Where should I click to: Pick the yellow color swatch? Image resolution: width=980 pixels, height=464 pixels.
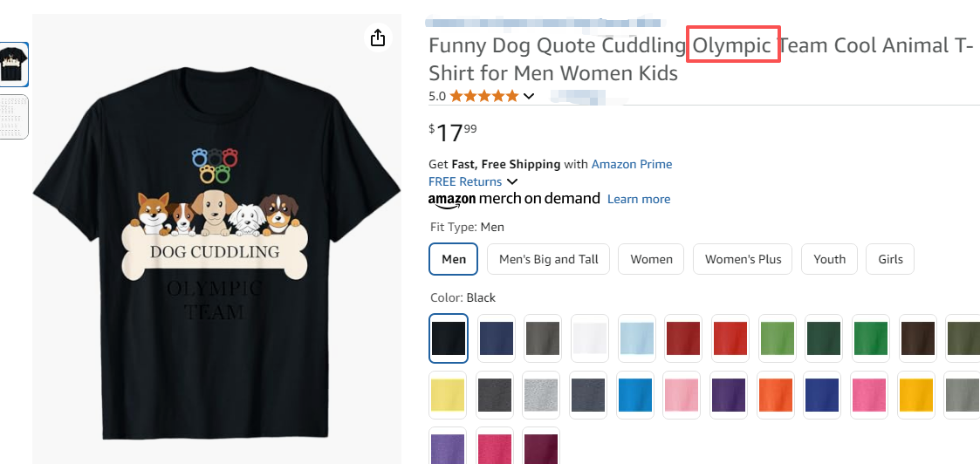click(449, 396)
